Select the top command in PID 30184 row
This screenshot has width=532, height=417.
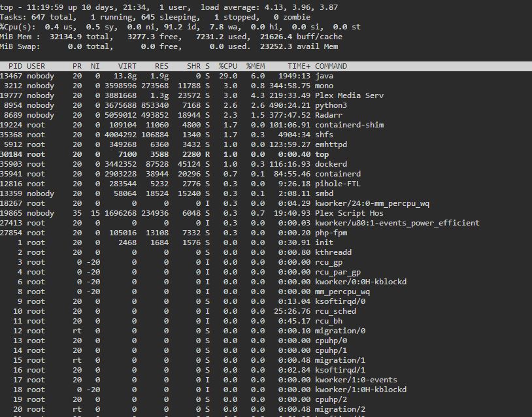click(322, 155)
